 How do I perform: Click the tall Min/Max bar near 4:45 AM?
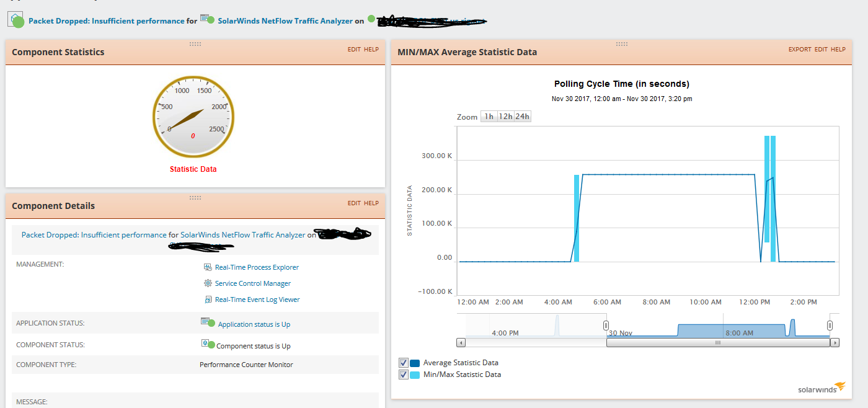point(577,218)
